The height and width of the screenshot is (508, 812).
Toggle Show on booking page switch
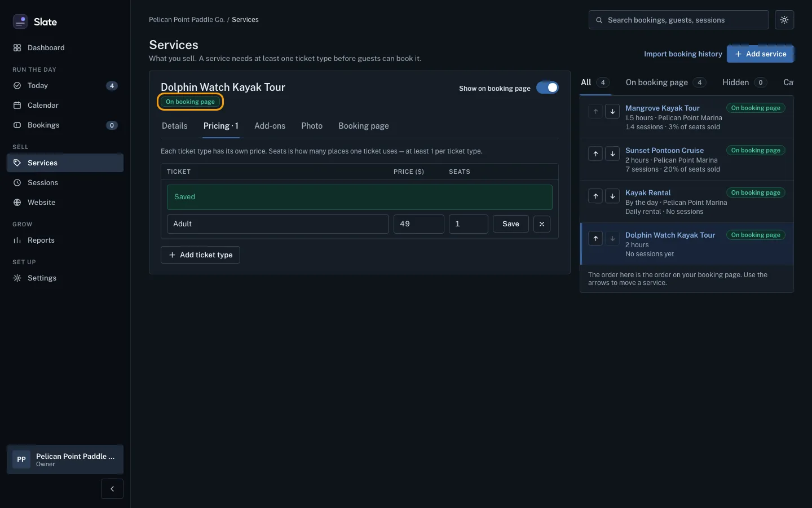coord(547,87)
